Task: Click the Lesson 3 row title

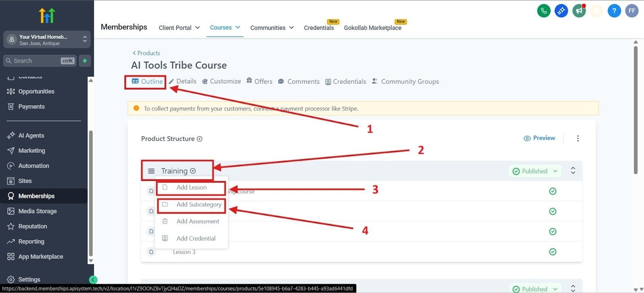Action: [x=184, y=252]
